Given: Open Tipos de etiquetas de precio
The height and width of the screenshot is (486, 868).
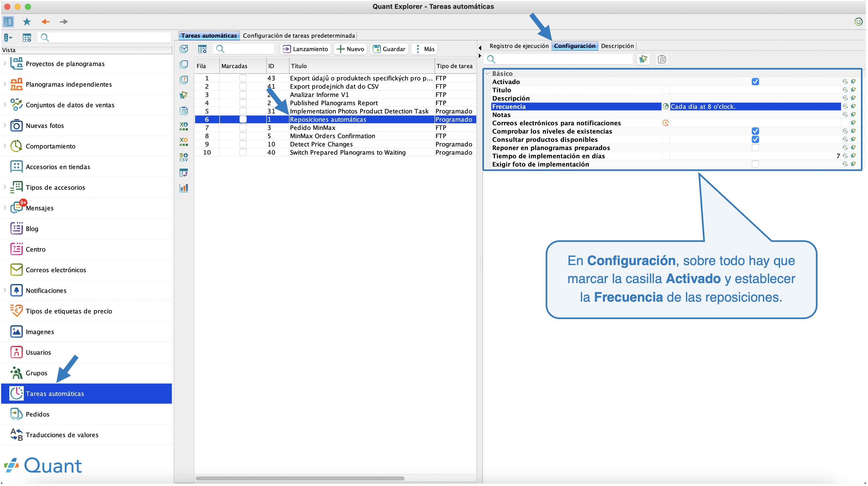Looking at the screenshot, I should [x=69, y=311].
